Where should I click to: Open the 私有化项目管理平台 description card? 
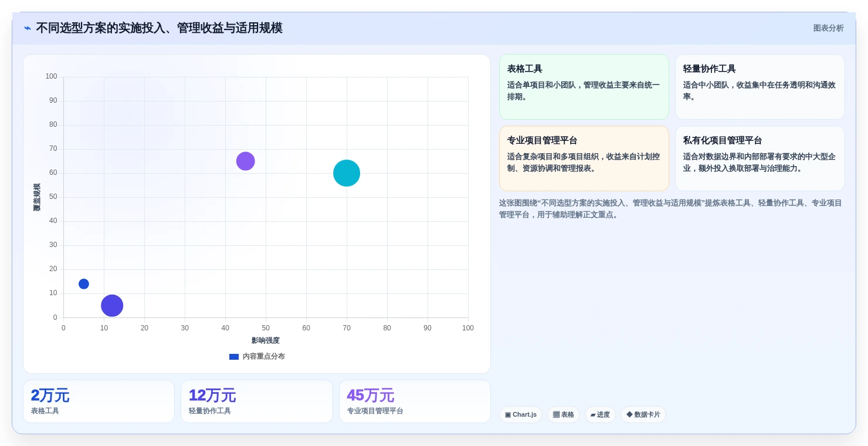[x=760, y=158]
